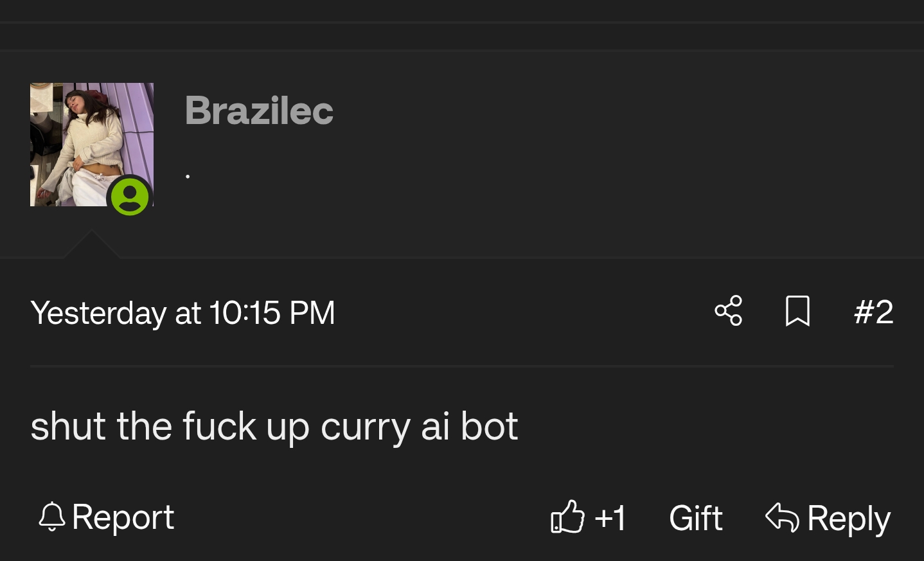Viewport: 924px width, 561px height.
Task: Click the Yesterday at 10:15 PM timestamp
Action: pyautogui.click(x=182, y=313)
